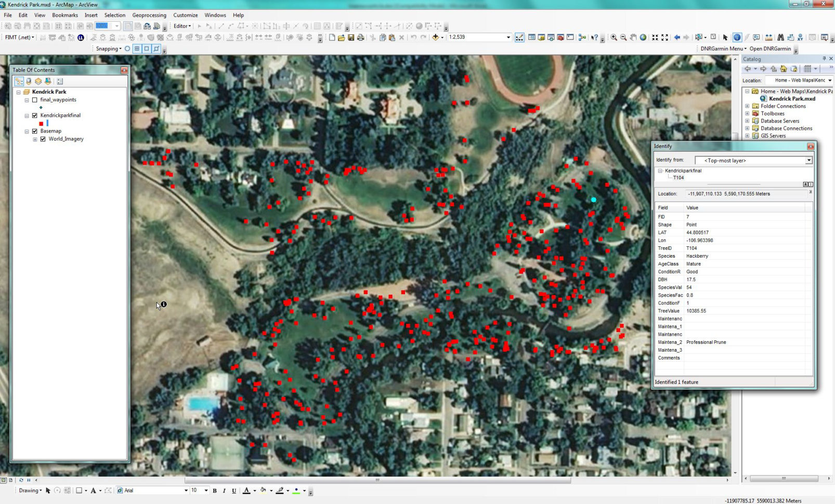Uncheck the Kendrickparkfinal layer
This screenshot has width=835, height=504.
point(35,115)
